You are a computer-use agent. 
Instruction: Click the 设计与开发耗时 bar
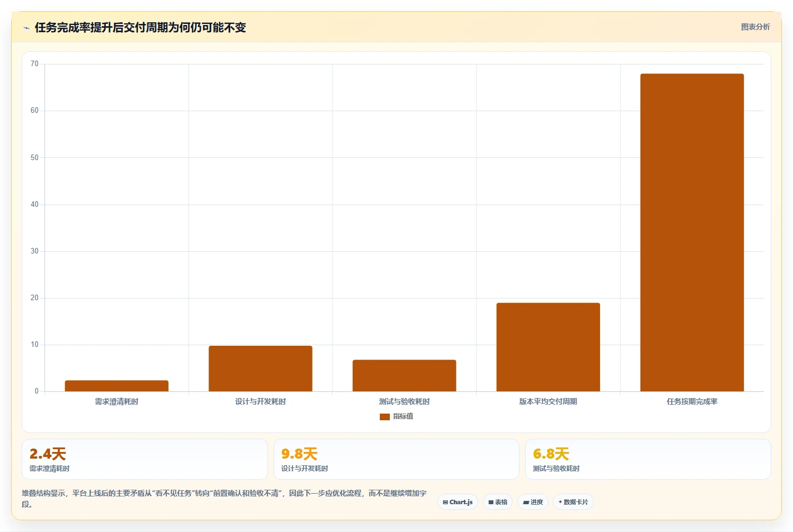pyautogui.click(x=260, y=369)
